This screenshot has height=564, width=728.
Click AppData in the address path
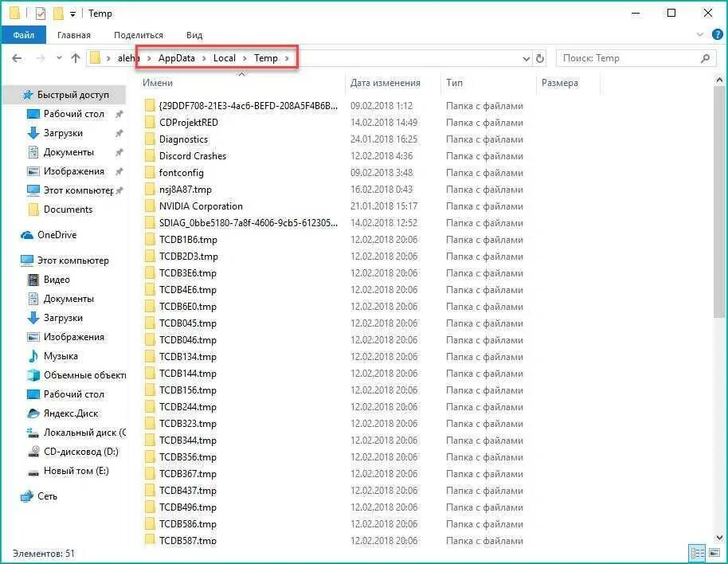click(177, 58)
